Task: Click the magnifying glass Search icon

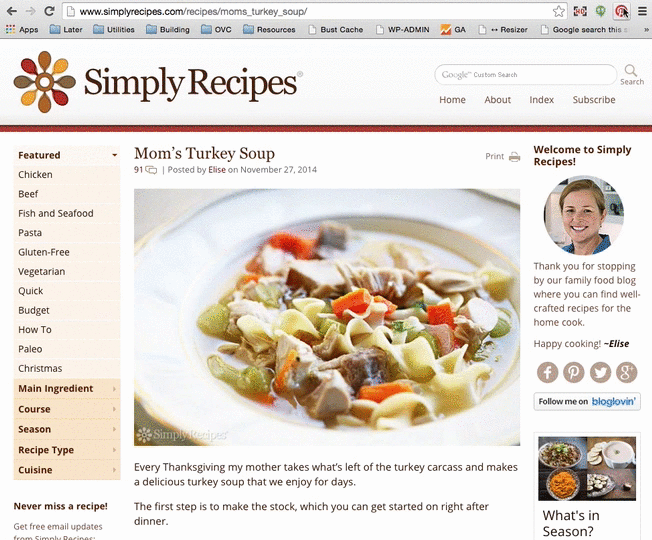Action: (631, 70)
